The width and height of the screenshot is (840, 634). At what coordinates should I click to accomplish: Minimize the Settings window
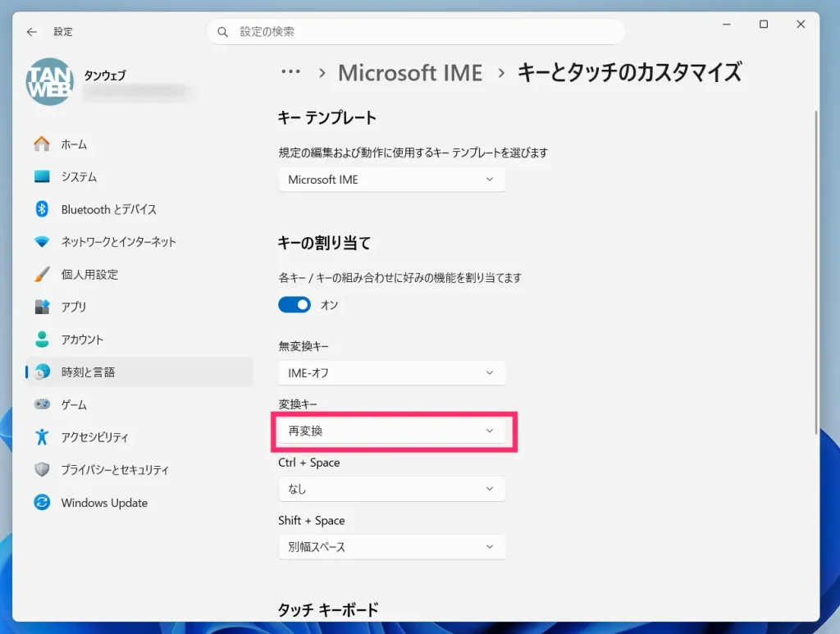[727, 24]
